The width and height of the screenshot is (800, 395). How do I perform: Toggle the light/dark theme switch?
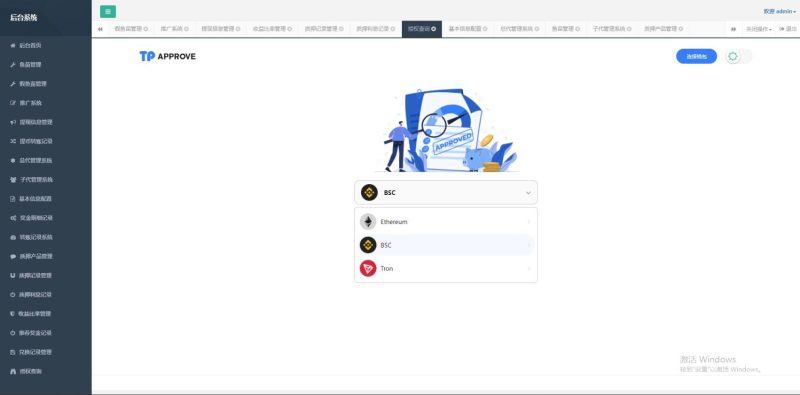click(x=738, y=57)
